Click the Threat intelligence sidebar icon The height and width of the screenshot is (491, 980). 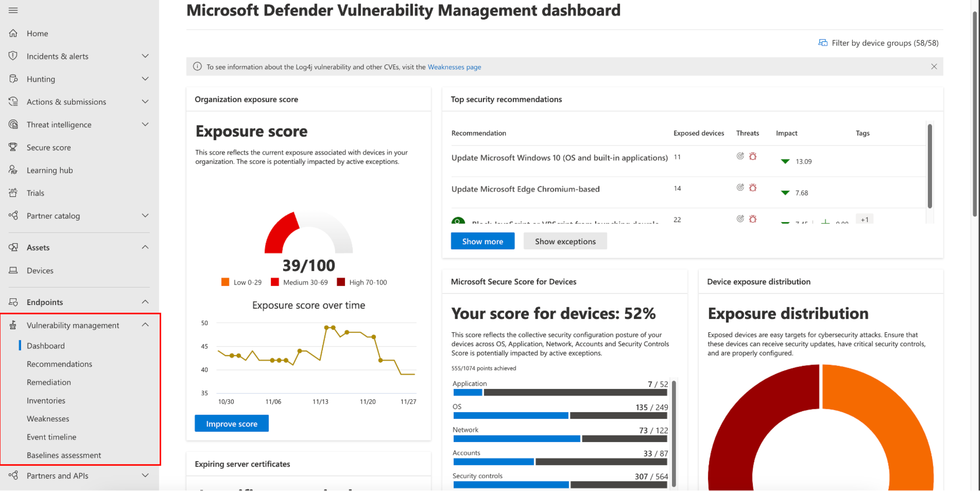point(13,124)
